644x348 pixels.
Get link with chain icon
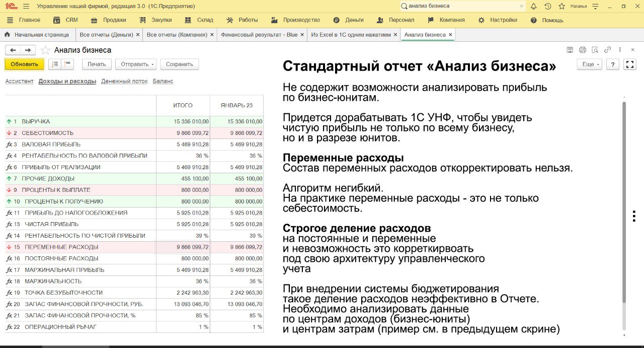pos(607,50)
